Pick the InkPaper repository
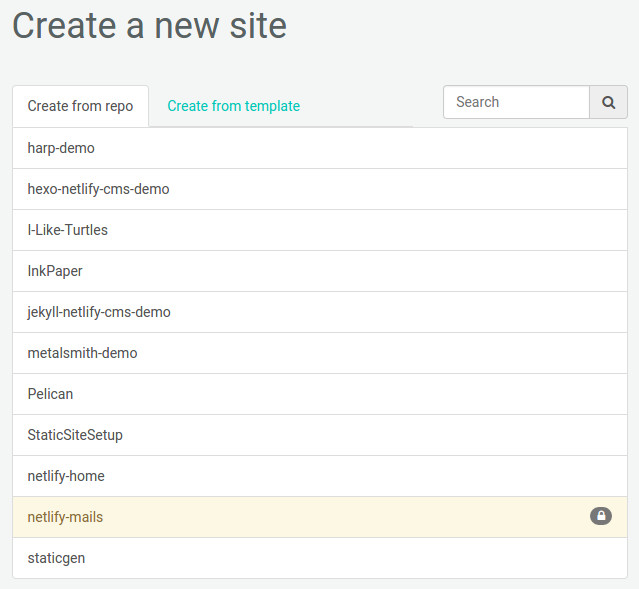 [55, 271]
